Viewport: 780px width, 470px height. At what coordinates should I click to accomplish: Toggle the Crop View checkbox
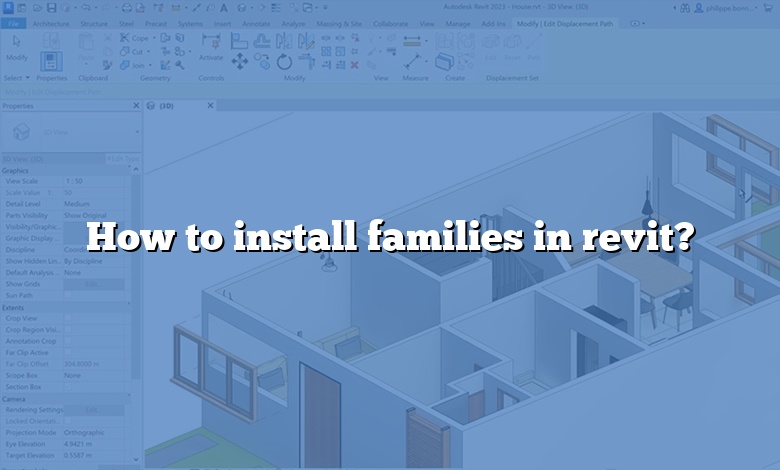(x=68, y=318)
